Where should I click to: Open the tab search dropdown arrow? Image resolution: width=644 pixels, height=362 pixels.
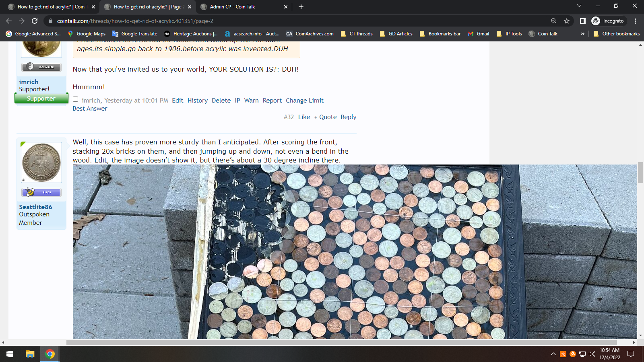579,6
